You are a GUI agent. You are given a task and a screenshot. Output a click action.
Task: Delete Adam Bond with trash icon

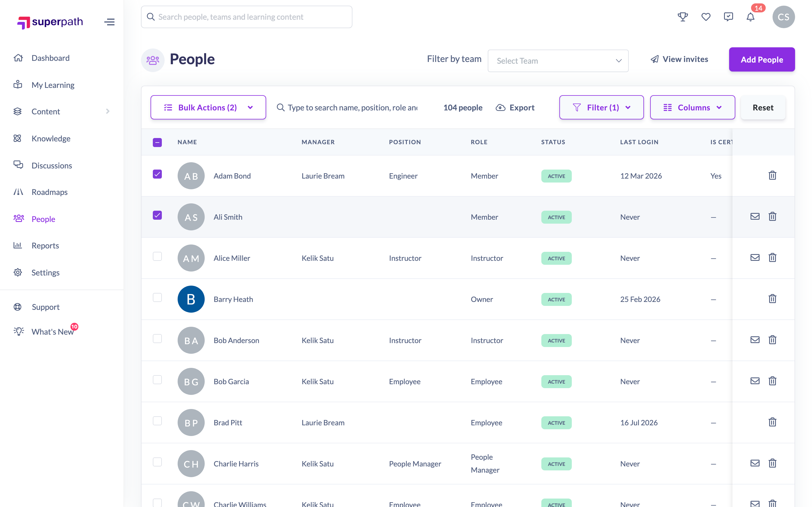pos(773,175)
